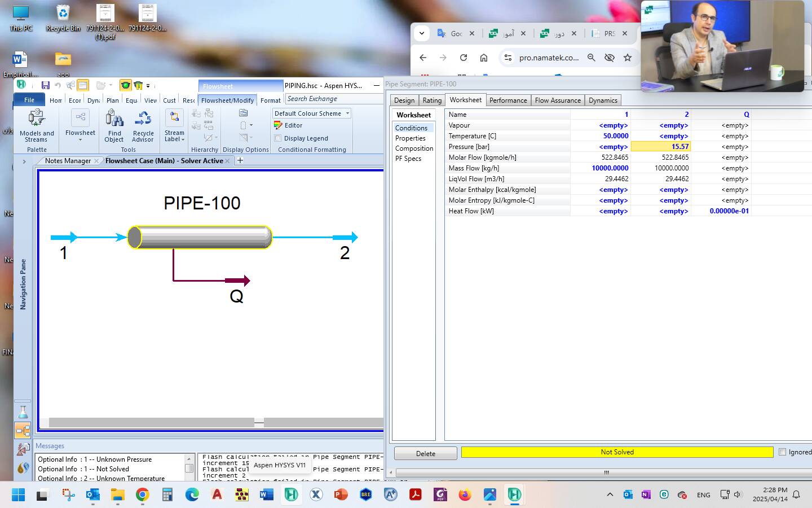Click the Stream Label icon
This screenshot has width=812, height=508.
tap(174, 117)
